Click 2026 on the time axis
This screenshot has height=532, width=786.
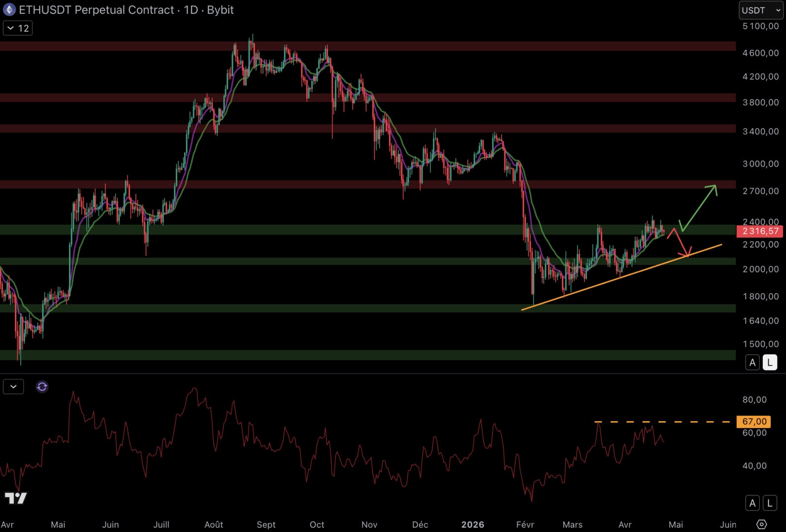pyautogui.click(x=472, y=525)
